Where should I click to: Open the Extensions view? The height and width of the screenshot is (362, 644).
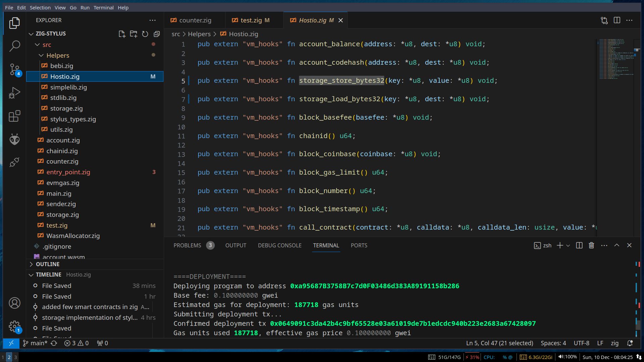point(14,116)
